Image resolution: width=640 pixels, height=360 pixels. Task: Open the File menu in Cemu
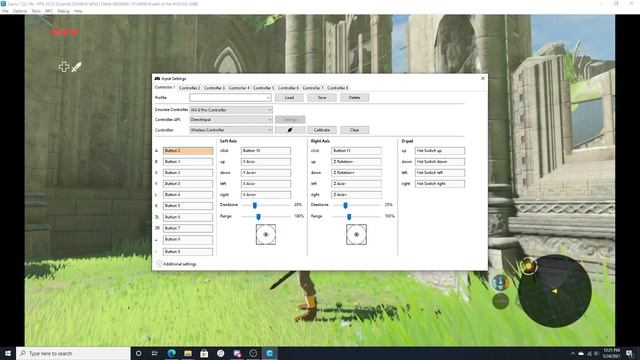pyautogui.click(x=5, y=11)
